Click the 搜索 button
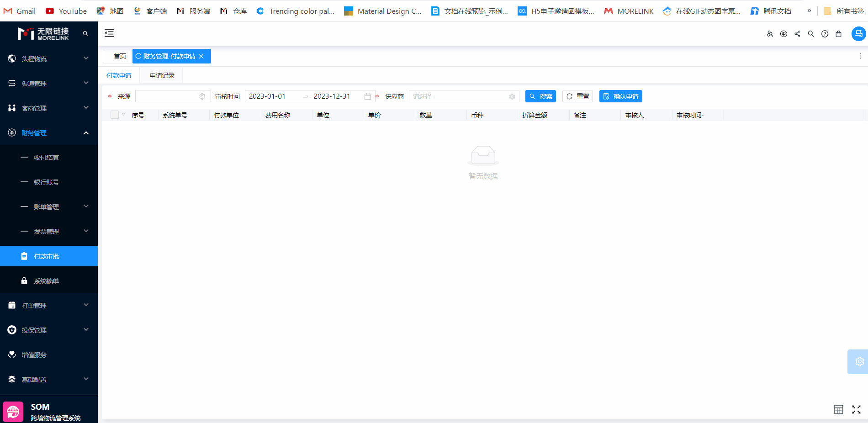 [540, 96]
